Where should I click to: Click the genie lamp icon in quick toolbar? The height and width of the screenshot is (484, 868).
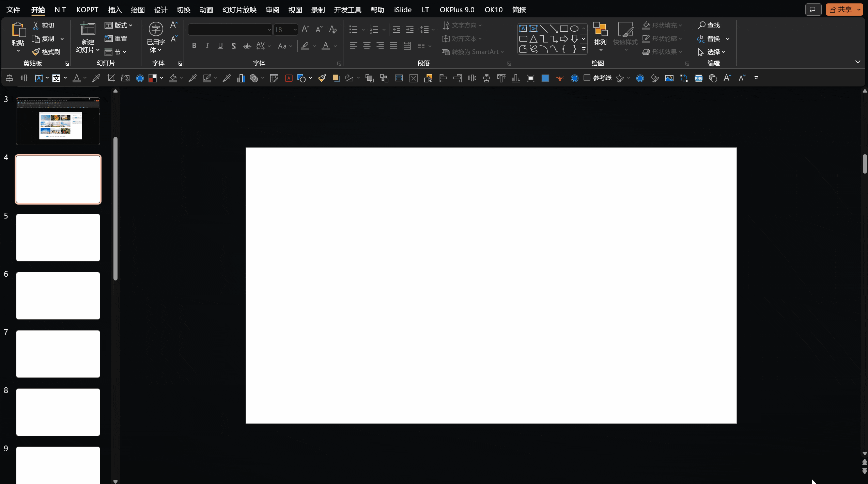[x=560, y=78]
